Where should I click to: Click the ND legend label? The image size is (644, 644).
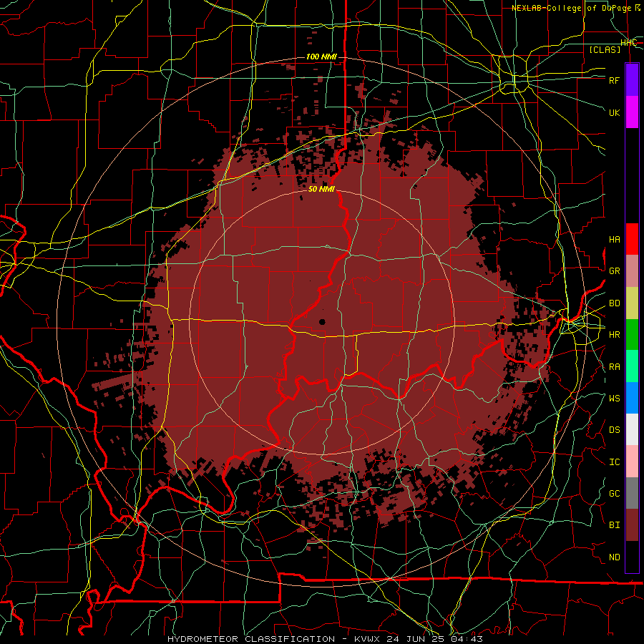click(615, 557)
